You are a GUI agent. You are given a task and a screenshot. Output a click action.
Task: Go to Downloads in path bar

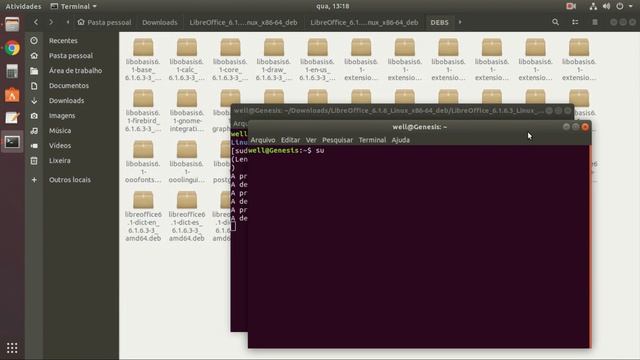(x=160, y=22)
